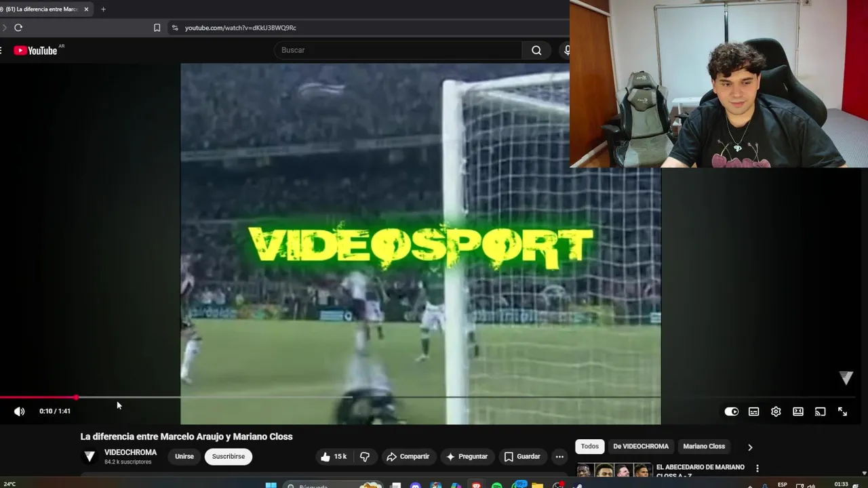
Task: Click the video title 'La diferencia entre Marcelo Araujo'
Action: click(x=186, y=436)
